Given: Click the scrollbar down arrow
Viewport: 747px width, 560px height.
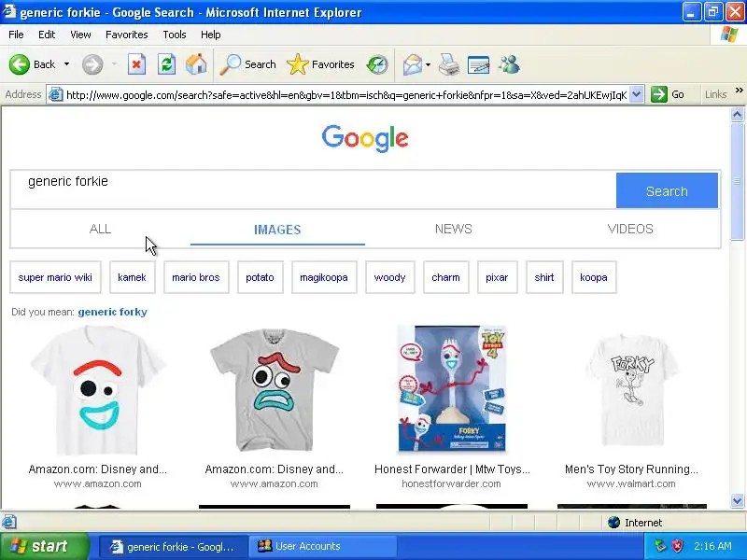Looking at the screenshot, I should [x=737, y=500].
